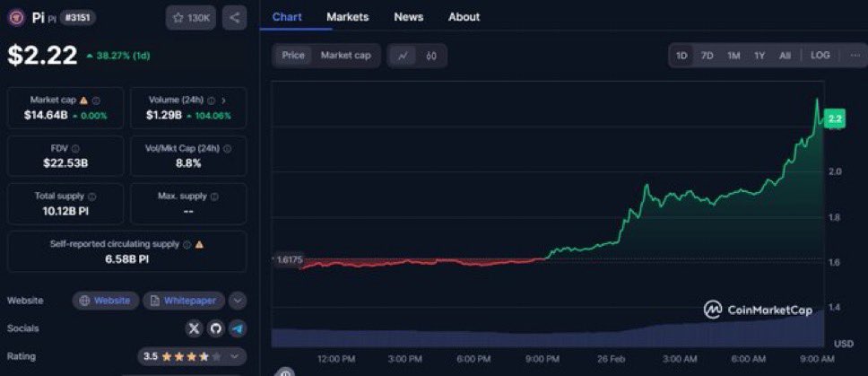Click the $22.53B FDV value
The height and width of the screenshot is (376, 868).
[x=65, y=162]
